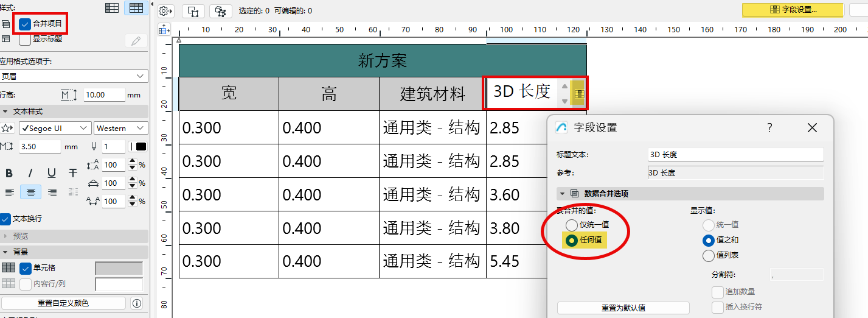The height and width of the screenshot is (318, 868).
Task: Adjust the width scale 100 stepper
Action: point(132,183)
